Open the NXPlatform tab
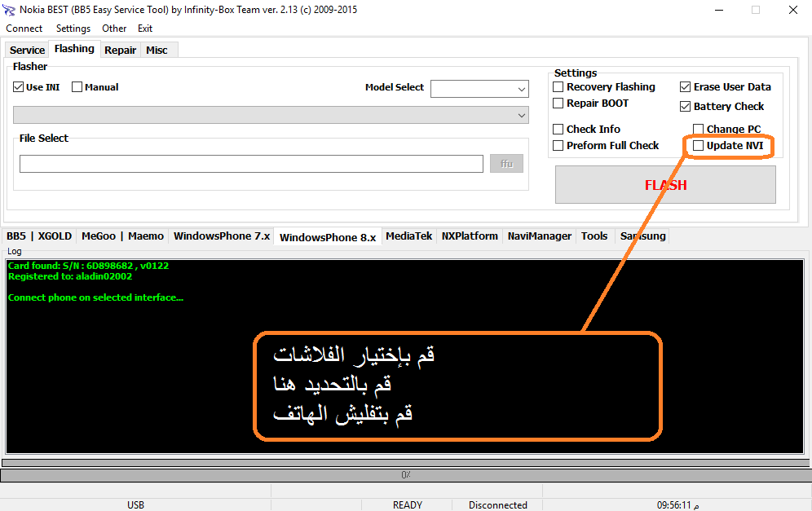 [469, 236]
